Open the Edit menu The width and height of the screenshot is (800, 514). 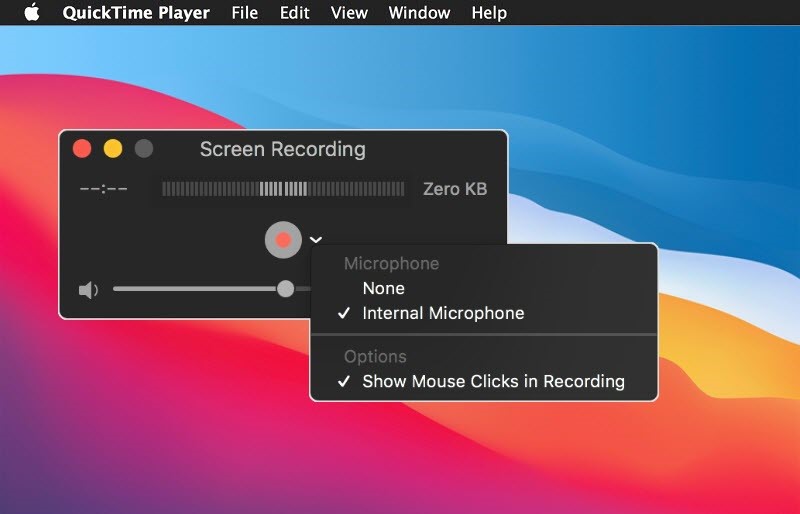tap(294, 13)
